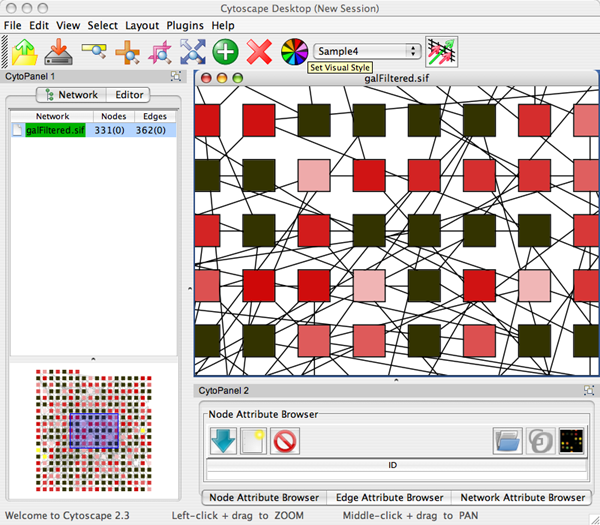Screen dimensions: 600x525
Task: Click the blue fit-to-screen arrows icon
Action: click(x=192, y=51)
